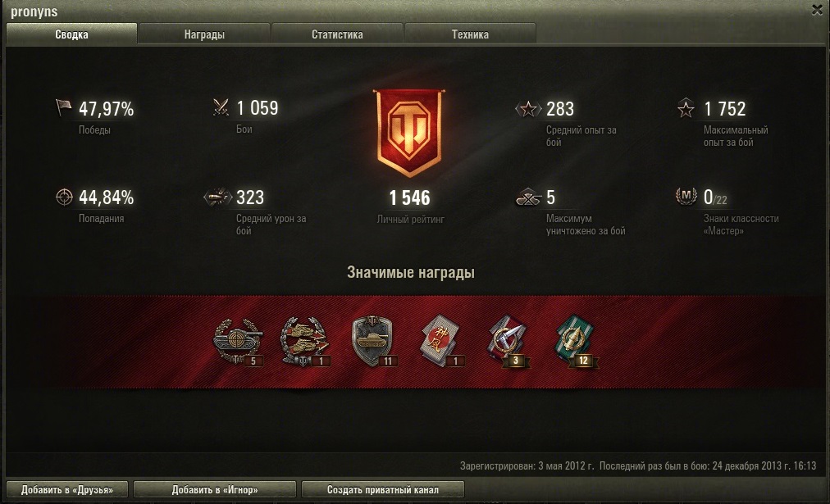Click the max destroyed tanks icon

click(x=528, y=198)
